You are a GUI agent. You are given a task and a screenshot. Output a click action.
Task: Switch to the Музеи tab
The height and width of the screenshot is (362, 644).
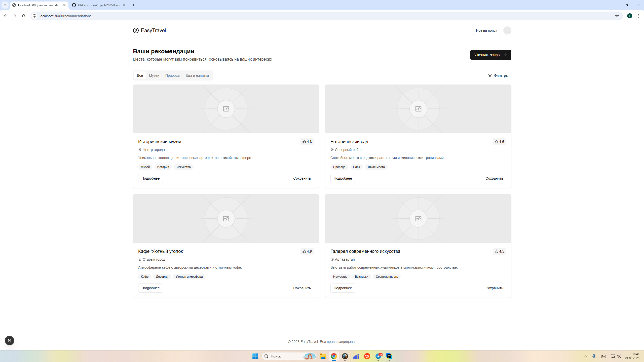[154, 75]
